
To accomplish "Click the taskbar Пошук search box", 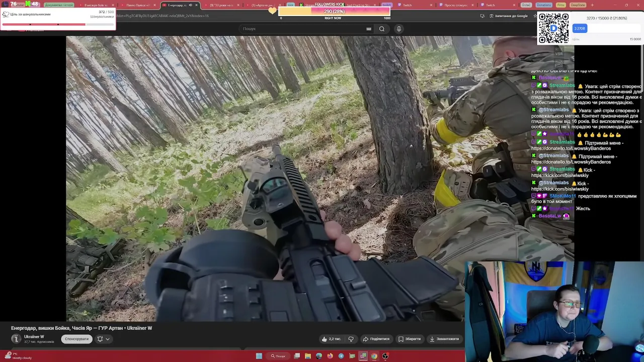I will pyautogui.click(x=278, y=356).
